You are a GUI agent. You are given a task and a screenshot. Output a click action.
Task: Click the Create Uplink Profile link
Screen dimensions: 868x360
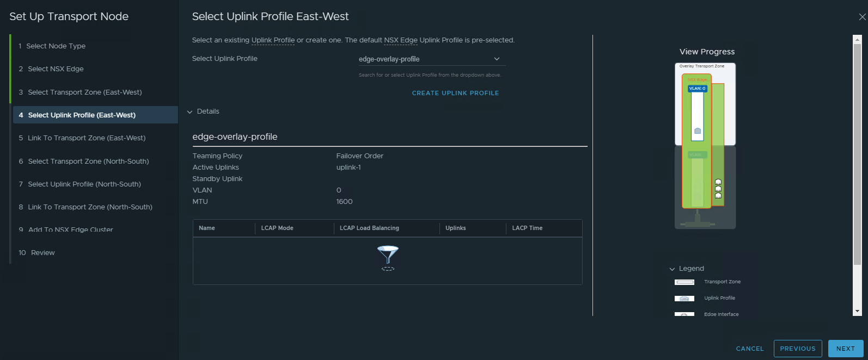pyautogui.click(x=455, y=93)
